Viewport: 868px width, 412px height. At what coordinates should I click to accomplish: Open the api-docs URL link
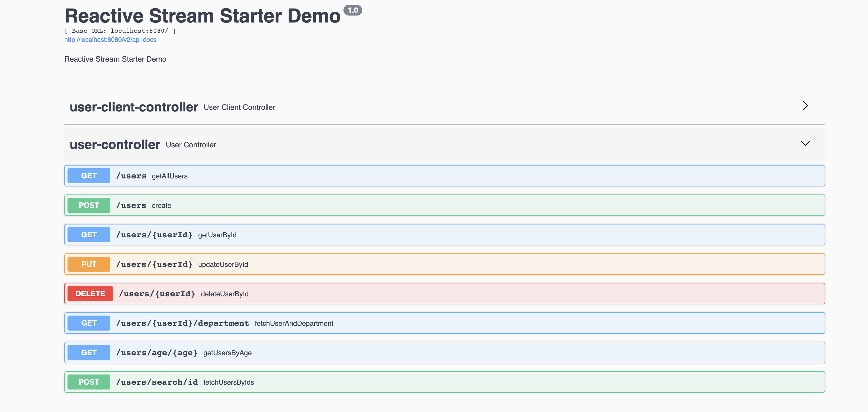pos(110,40)
